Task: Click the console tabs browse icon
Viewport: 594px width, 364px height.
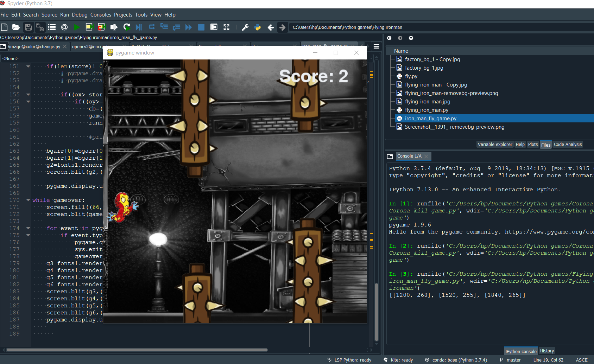Action: coord(390,156)
